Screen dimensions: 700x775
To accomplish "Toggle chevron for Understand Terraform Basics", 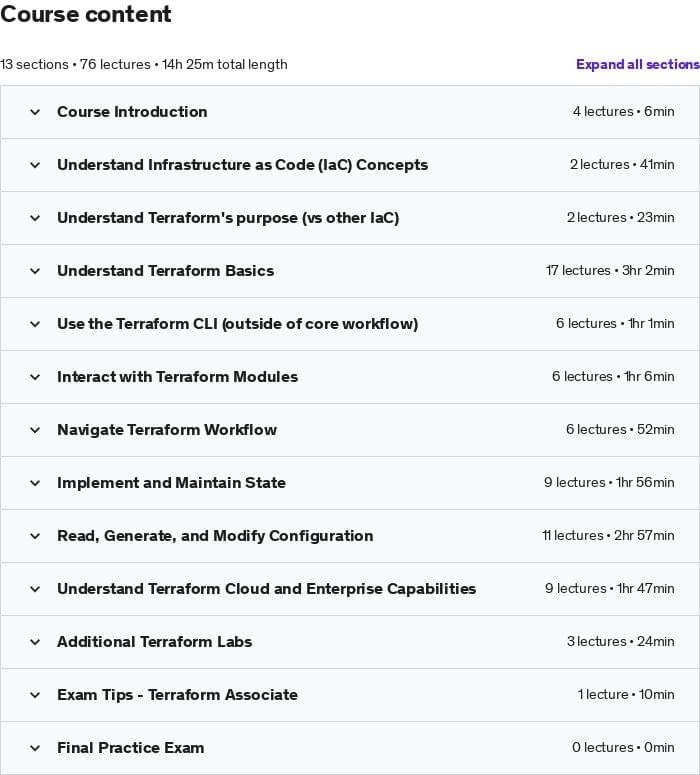I will pos(35,271).
